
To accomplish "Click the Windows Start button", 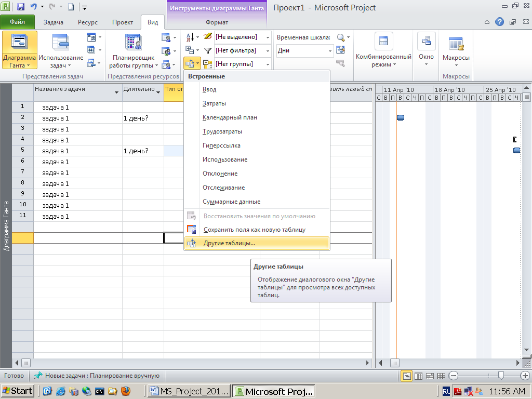I will (17, 391).
